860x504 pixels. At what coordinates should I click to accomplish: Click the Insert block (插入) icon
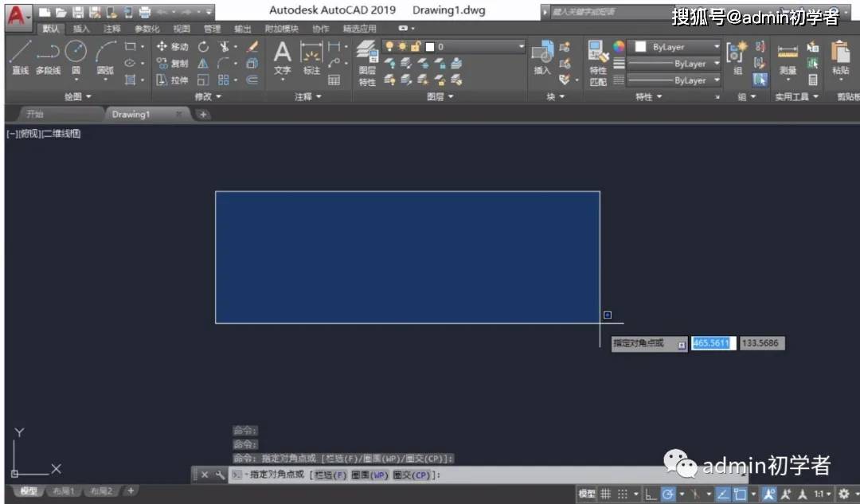[542, 58]
